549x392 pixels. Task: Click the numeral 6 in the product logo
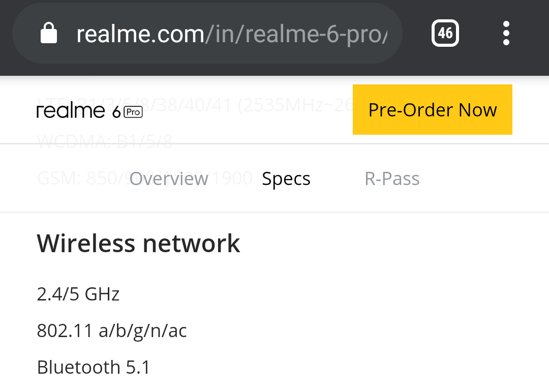(x=116, y=112)
